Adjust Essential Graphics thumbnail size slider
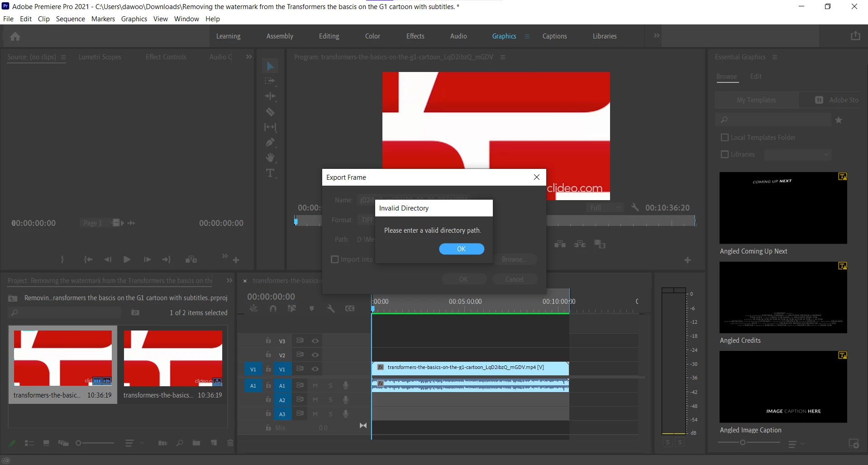 [749, 442]
